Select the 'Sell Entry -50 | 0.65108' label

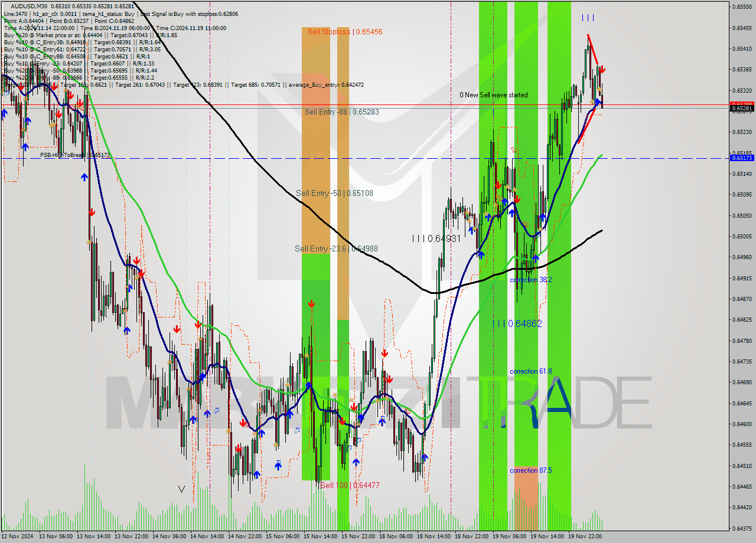coord(334,193)
